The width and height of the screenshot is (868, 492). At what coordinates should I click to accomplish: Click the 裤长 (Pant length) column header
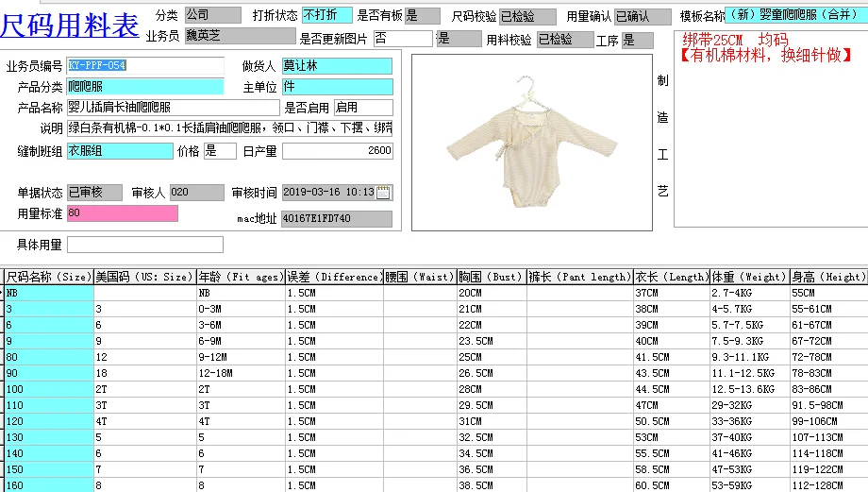click(580, 277)
